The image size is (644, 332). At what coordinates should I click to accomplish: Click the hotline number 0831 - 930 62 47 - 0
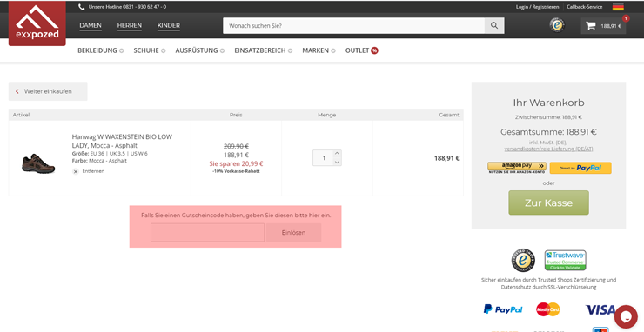(144, 7)
